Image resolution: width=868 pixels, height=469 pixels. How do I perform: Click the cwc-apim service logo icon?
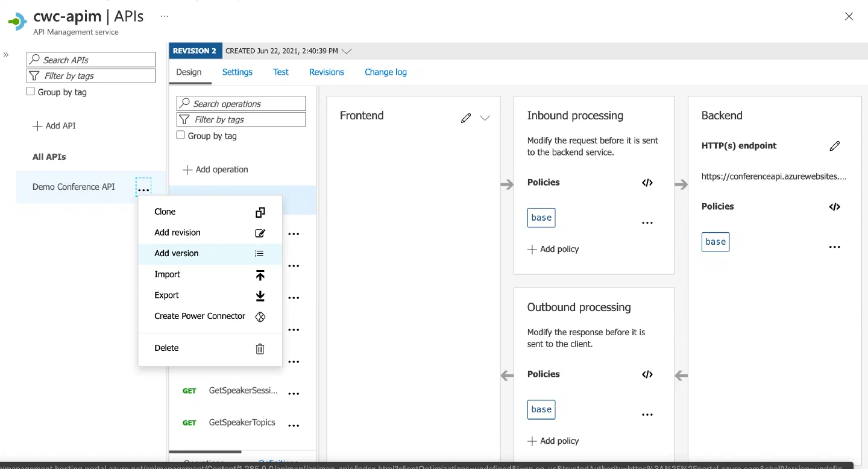[17, 22]
